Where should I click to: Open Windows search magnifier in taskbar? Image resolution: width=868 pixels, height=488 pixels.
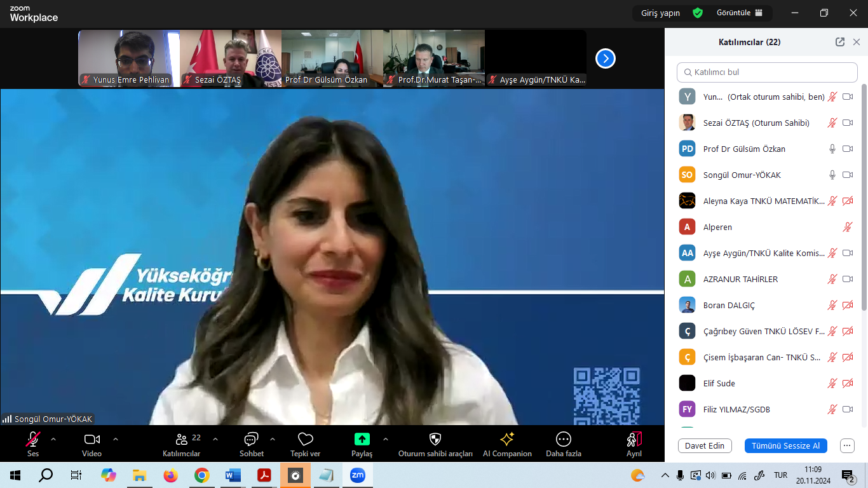click(x=46, y=475)
